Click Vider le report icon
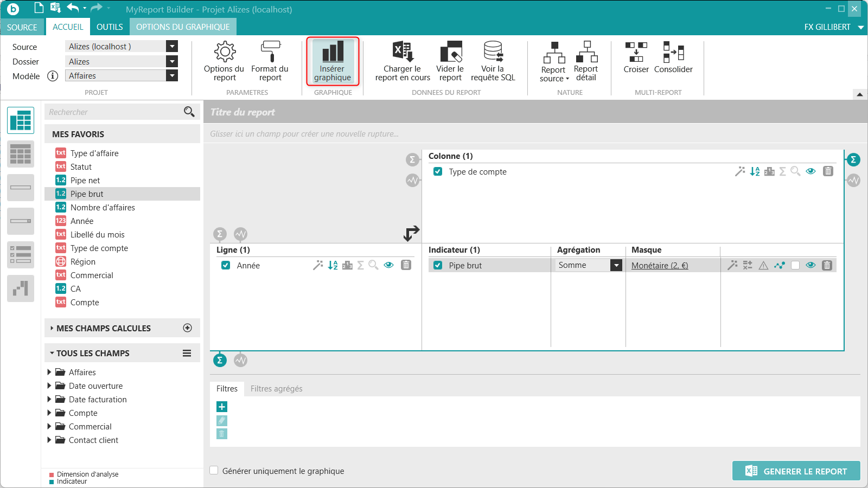Image resolution: width=868 pixels, height=488 pixels. coord(450,53)
